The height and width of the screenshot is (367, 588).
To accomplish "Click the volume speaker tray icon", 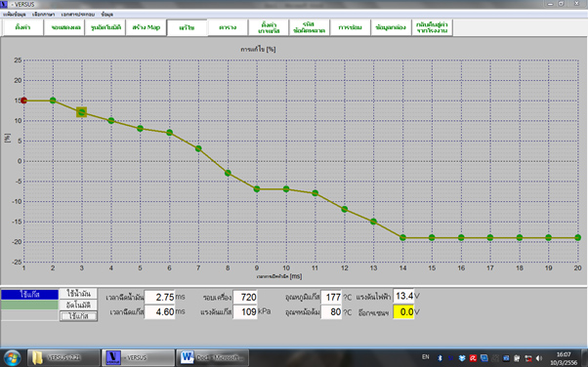I will [539, 358].
